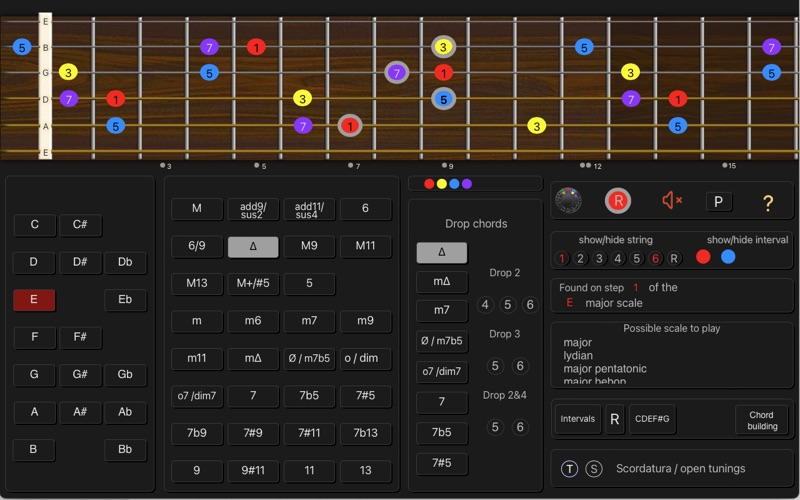Select the highlighted root note E
800x500 pixels.
click(x=34, y=299)
